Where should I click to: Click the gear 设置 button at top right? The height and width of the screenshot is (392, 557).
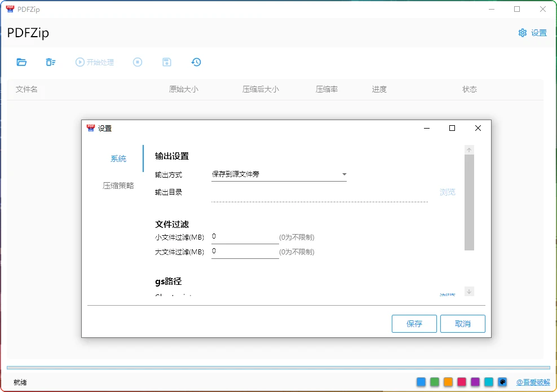pyautogui.click(x=532, y=33)
